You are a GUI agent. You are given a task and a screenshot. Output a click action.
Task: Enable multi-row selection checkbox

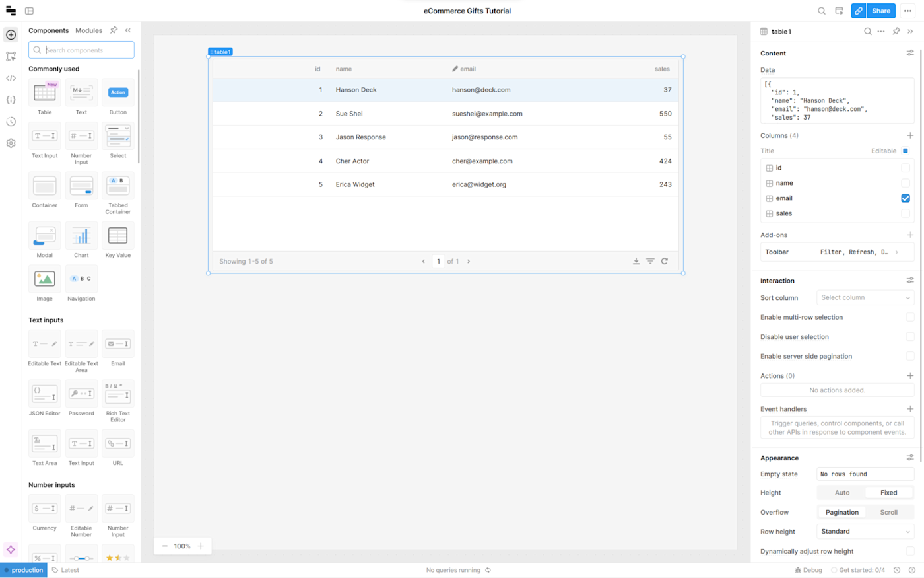coord(910,317)
